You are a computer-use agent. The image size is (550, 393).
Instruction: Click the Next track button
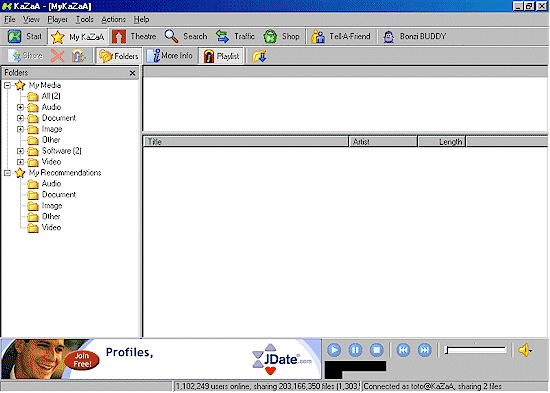pos(424,350)
